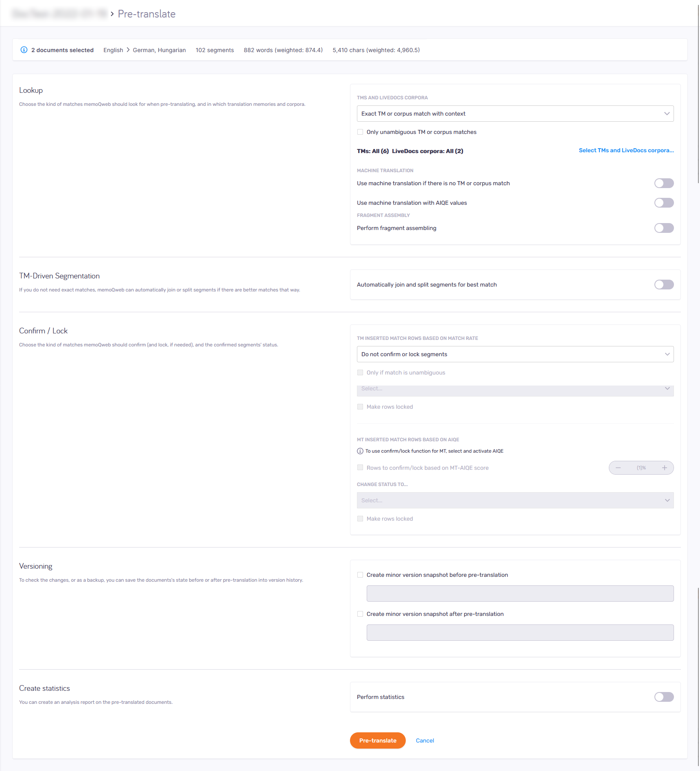The height and width of the screenshot is (771, 700).
Task: Check "Only unambiguous TM or corpus matches"
Action: (360, 131)
